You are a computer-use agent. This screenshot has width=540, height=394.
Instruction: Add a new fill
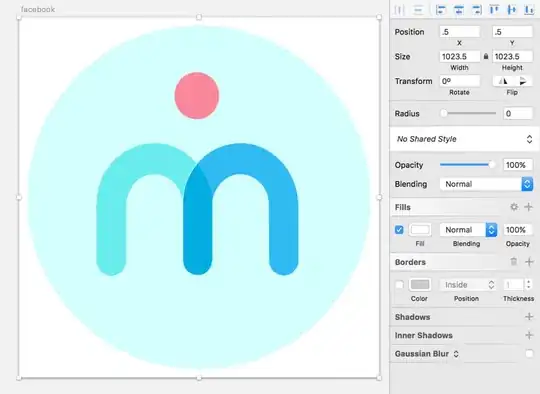[529, 207]
